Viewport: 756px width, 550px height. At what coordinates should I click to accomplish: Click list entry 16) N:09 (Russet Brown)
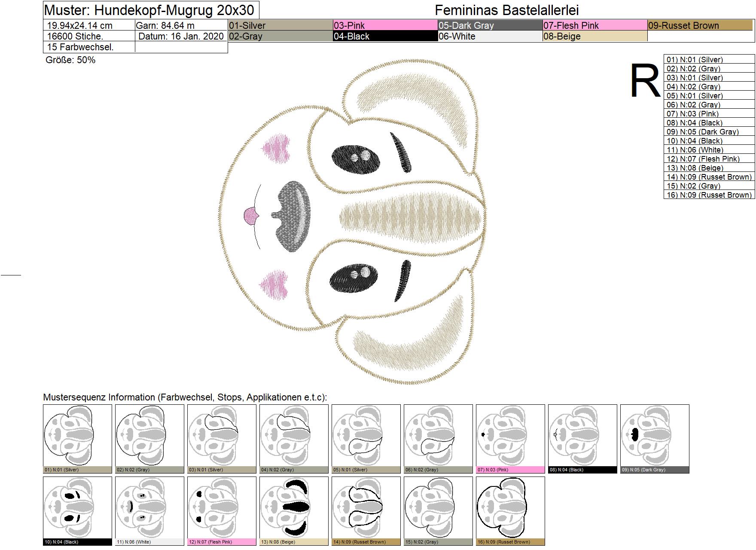[709, 195]
